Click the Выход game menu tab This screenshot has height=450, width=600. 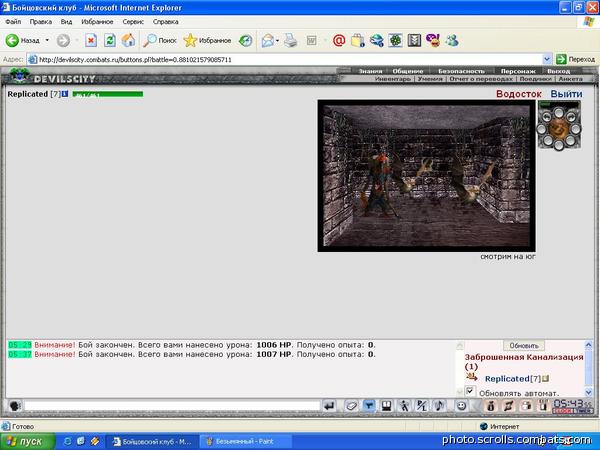(558, 71)
